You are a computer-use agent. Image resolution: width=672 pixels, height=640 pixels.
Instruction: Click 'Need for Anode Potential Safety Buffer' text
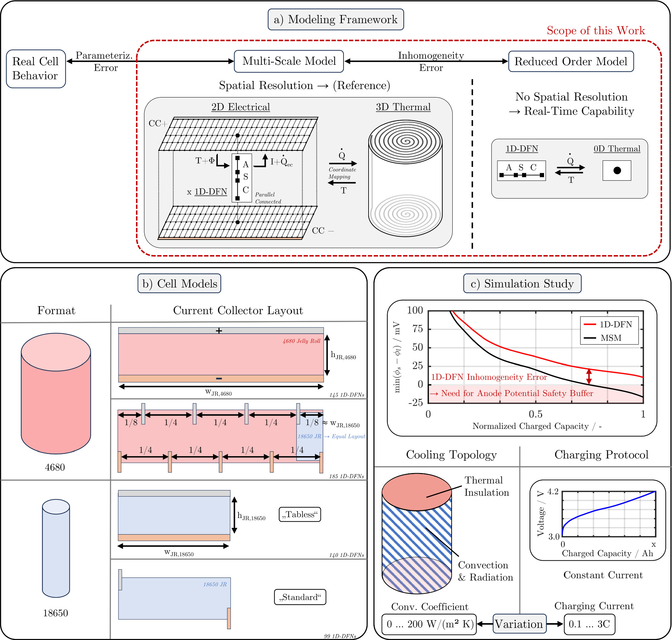517,393
